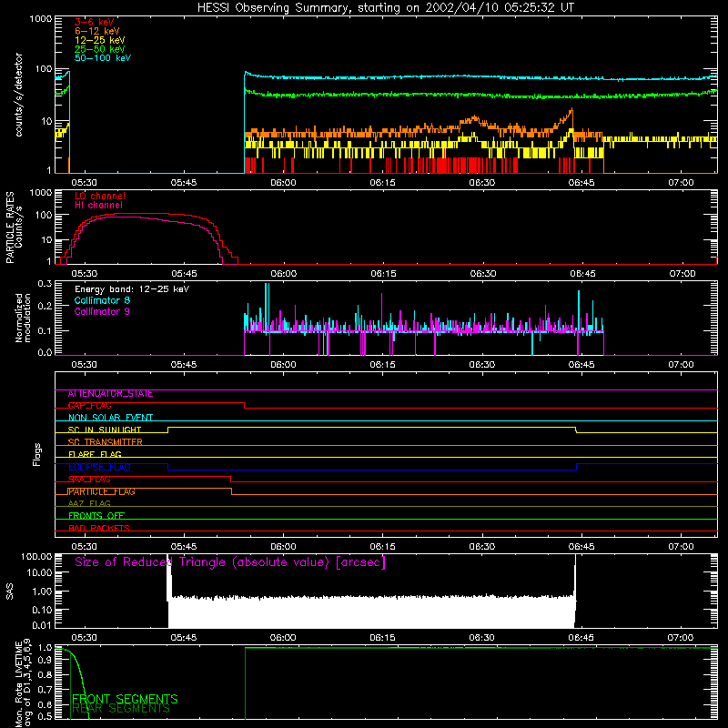Click the SC_TRANSMITTER flag label
The width and height of the screenshot is (728, 728).
(x=105, y=442)
